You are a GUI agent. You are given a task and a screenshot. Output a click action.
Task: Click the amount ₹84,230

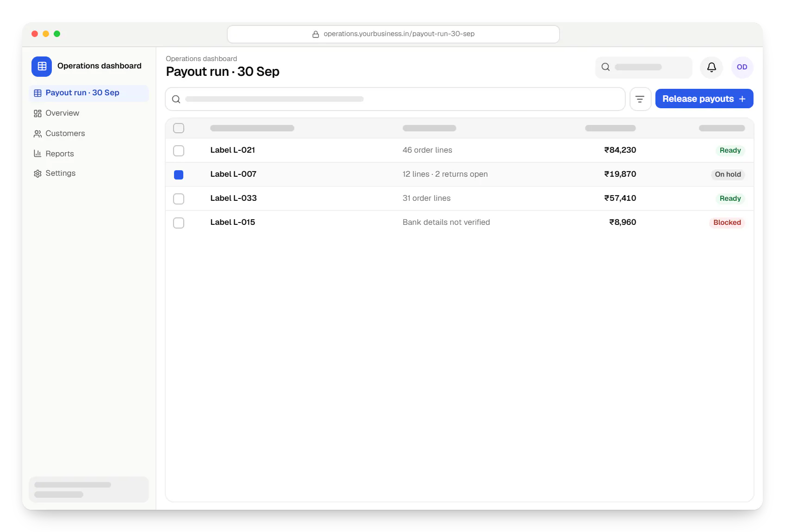(x=620, y=150)
